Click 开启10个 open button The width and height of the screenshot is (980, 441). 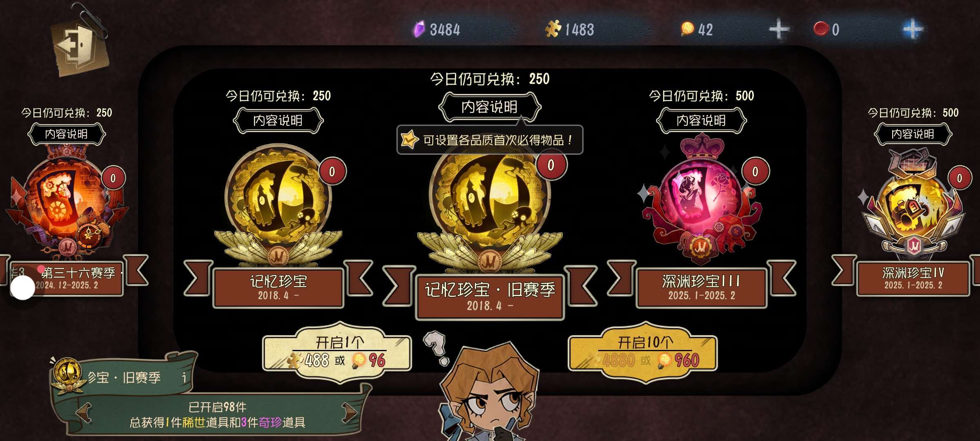tap(643, 352)
